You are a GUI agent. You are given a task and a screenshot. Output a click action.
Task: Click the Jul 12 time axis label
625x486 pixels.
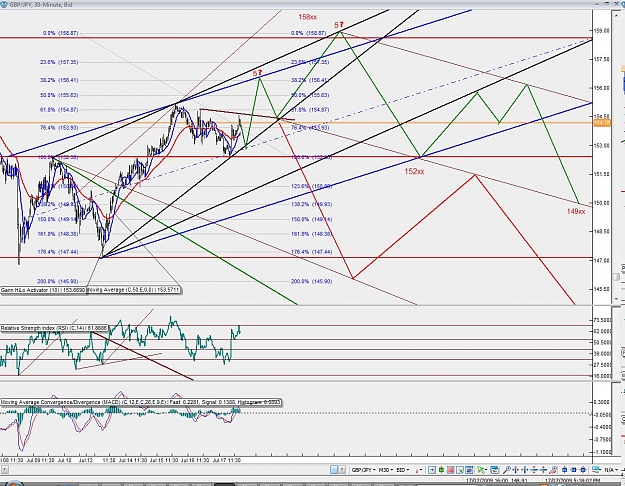pos(85,460)
